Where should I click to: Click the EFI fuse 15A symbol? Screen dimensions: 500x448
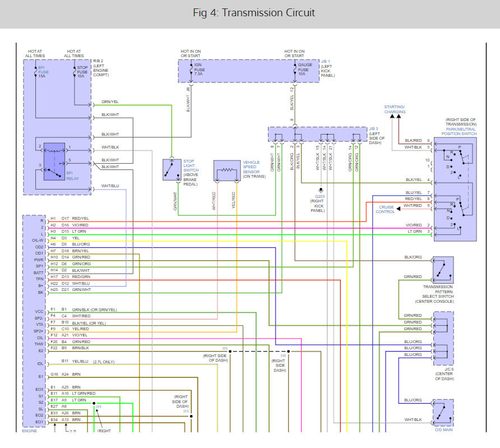[36, 72]
